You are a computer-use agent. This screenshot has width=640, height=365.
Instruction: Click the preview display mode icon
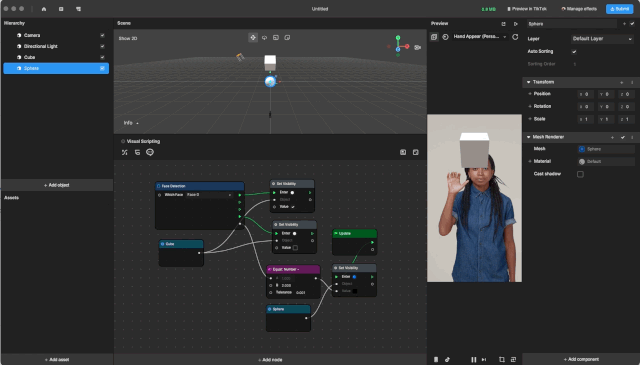coord(434,37)
